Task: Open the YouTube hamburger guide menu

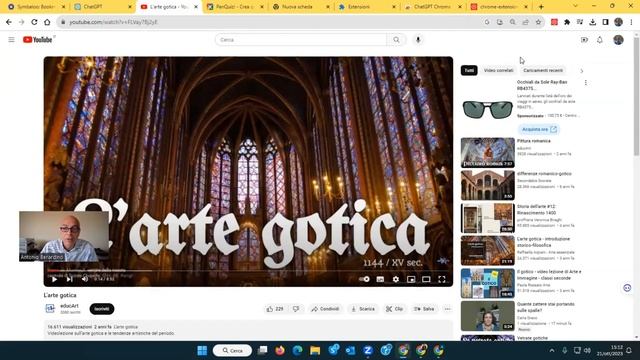Action: [11, 40]
